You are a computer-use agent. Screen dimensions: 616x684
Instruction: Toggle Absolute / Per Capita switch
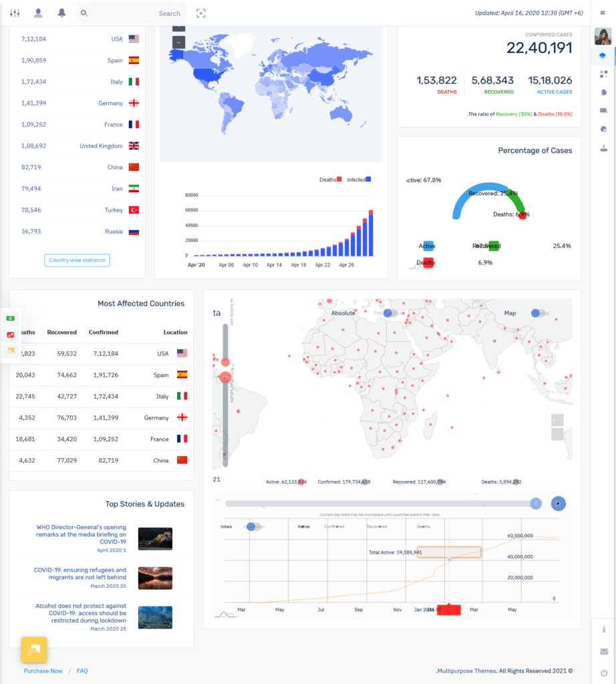pyautogui.click(x=390, y=313)
